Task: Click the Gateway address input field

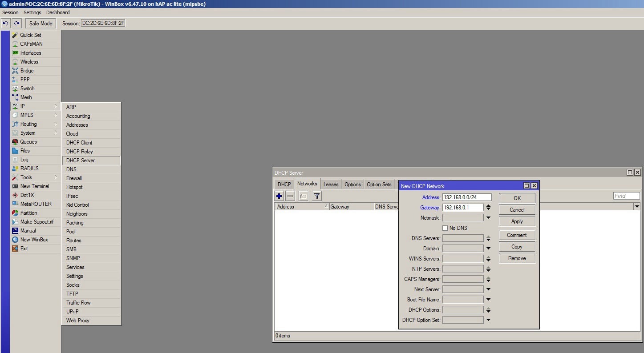Action: 462,208
